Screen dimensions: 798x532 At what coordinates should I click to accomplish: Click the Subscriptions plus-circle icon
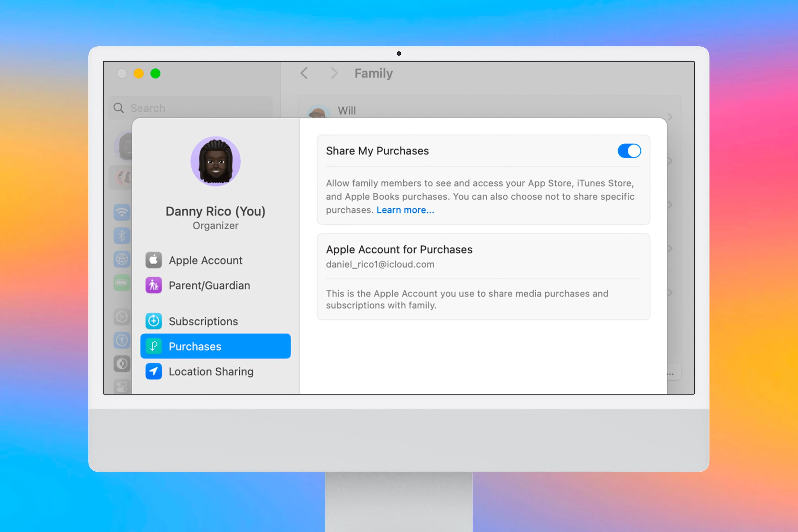click(x=153, y=321)
